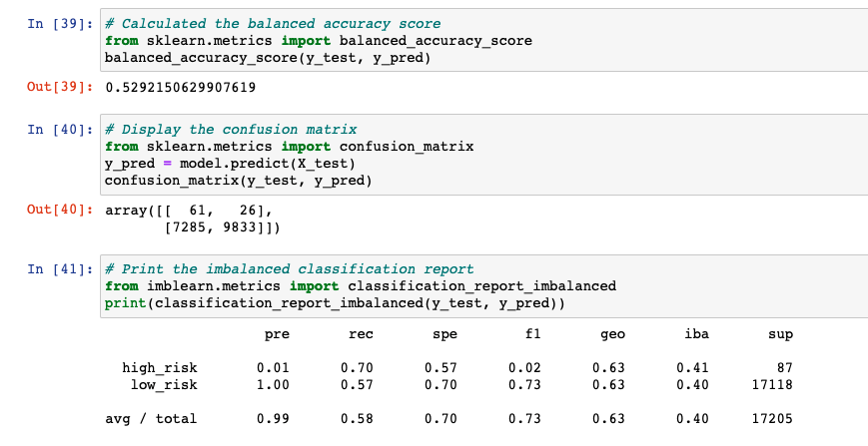The image size is (868, 446).
Task: Click avg / total precision value 0.99
Action: click(x=273, y=419)
